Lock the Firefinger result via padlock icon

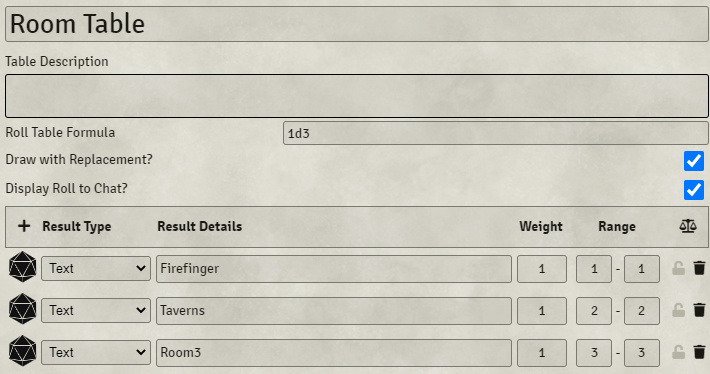(x=678, y=268)
